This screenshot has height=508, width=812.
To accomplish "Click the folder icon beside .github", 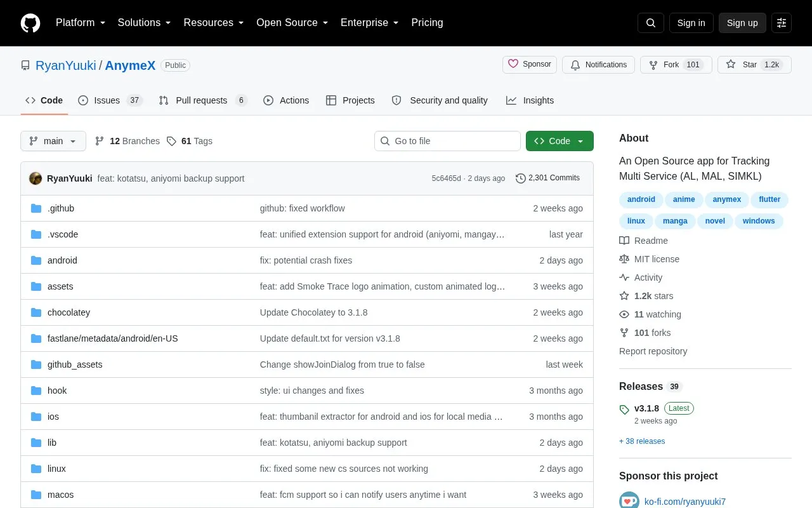I will (x=36, y=208).
